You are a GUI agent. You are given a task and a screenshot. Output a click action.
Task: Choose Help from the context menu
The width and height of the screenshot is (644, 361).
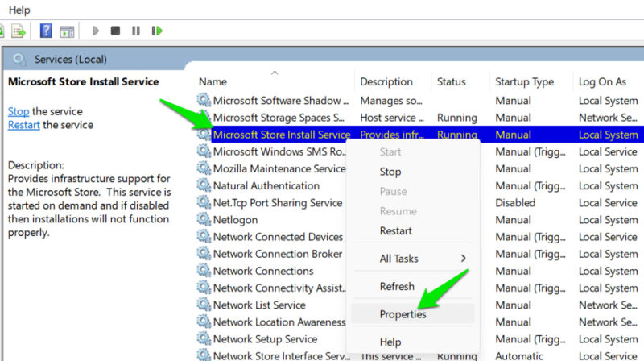click(390, 342)
